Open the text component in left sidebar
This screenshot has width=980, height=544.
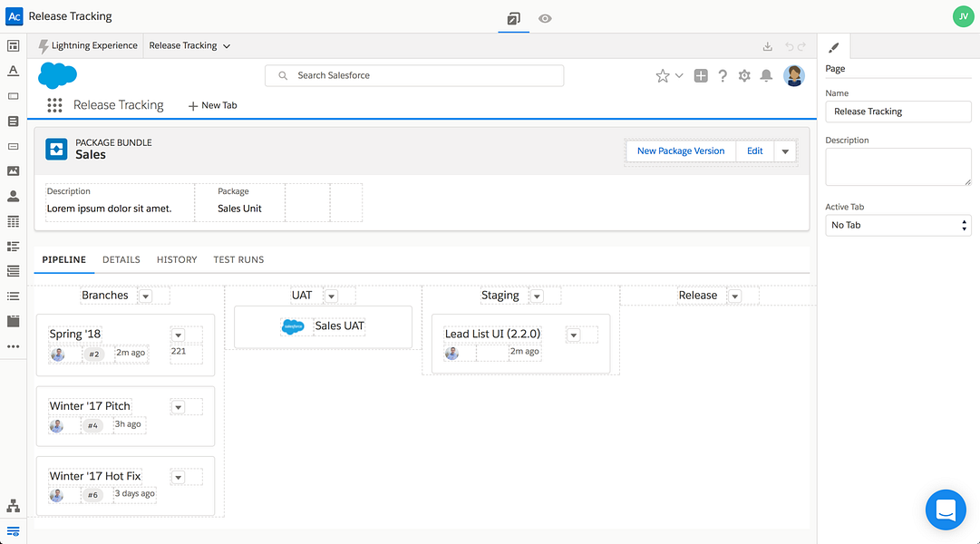pyautogui.click(x=13, y=71)
